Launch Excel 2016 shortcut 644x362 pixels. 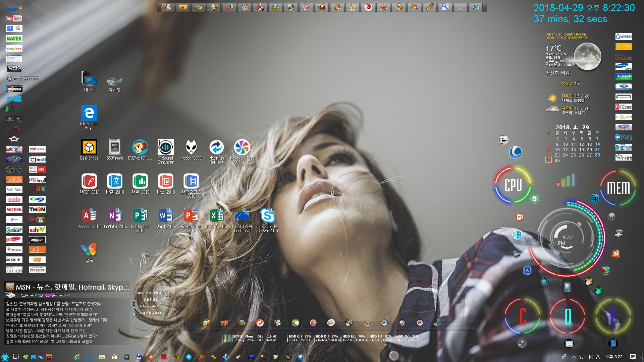(x=217, y=218)
